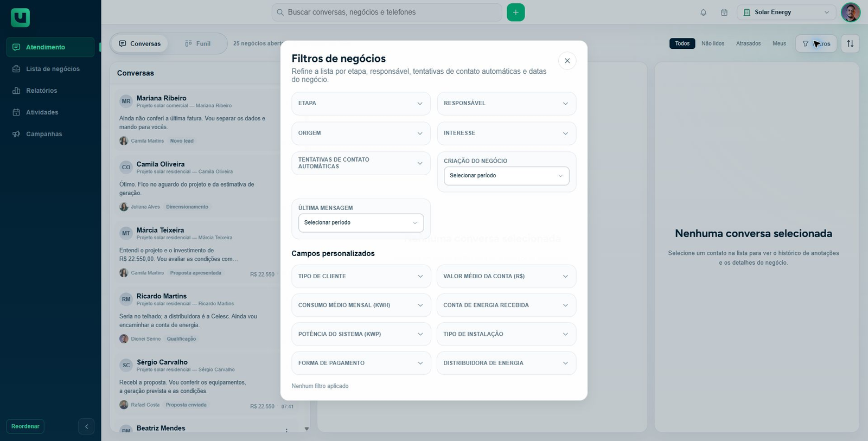Go to Atendimento in sidebar
Image resolution: width=868 pixels, height=441 pixels.
click(x=50, y=47)
